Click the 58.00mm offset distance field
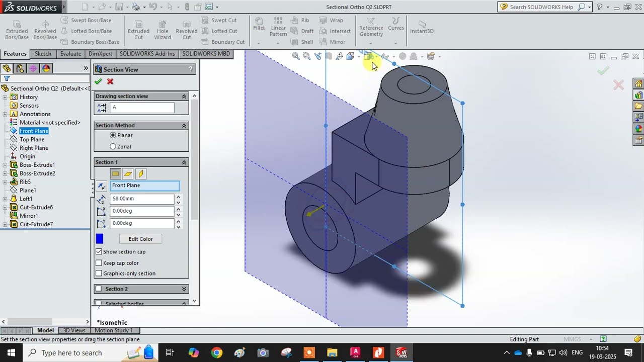The width and height of the screenshot is (644, 362). 142,199
